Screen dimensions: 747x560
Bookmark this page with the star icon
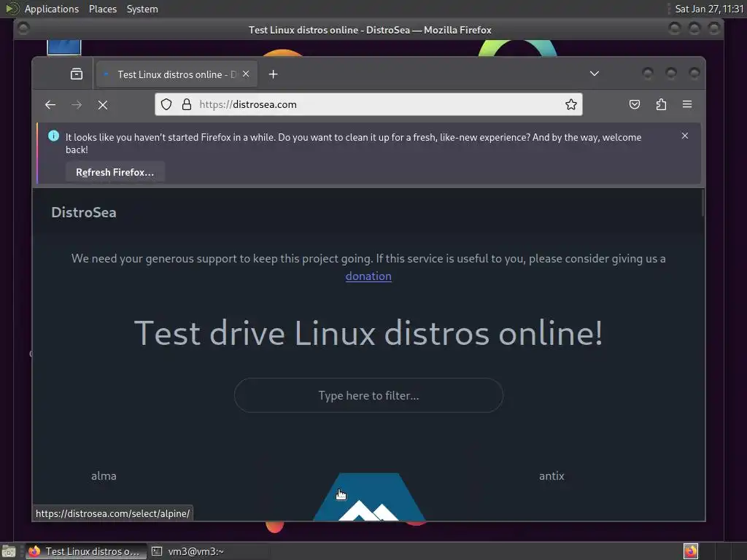(570, 104)
